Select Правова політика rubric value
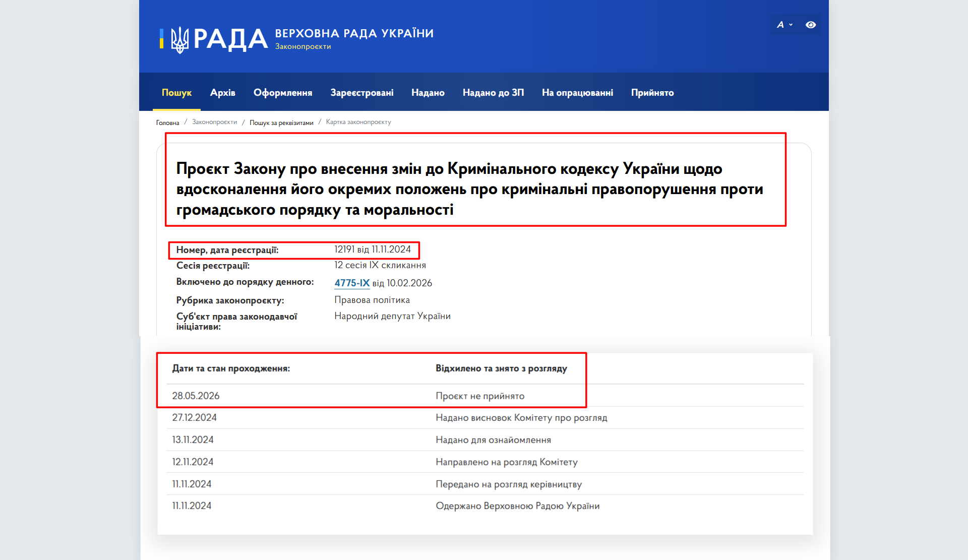The height and width of the screenshot is (560, 968). coord(372,300)
